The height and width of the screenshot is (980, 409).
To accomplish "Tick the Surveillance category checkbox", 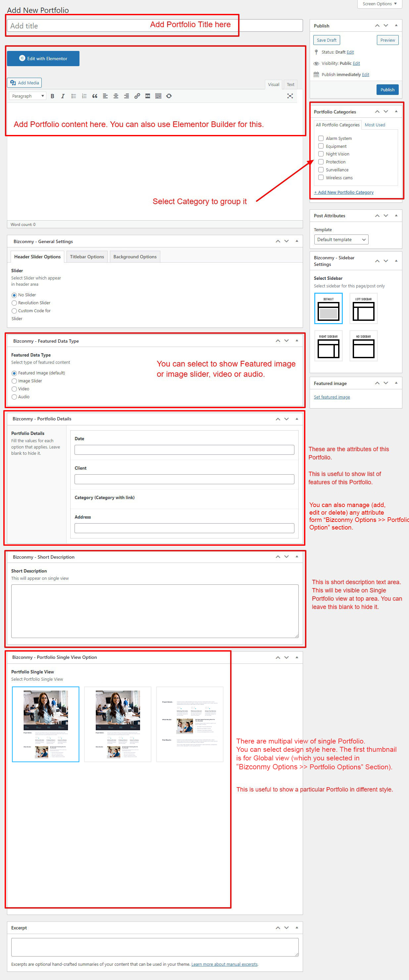I will [321, 170].
